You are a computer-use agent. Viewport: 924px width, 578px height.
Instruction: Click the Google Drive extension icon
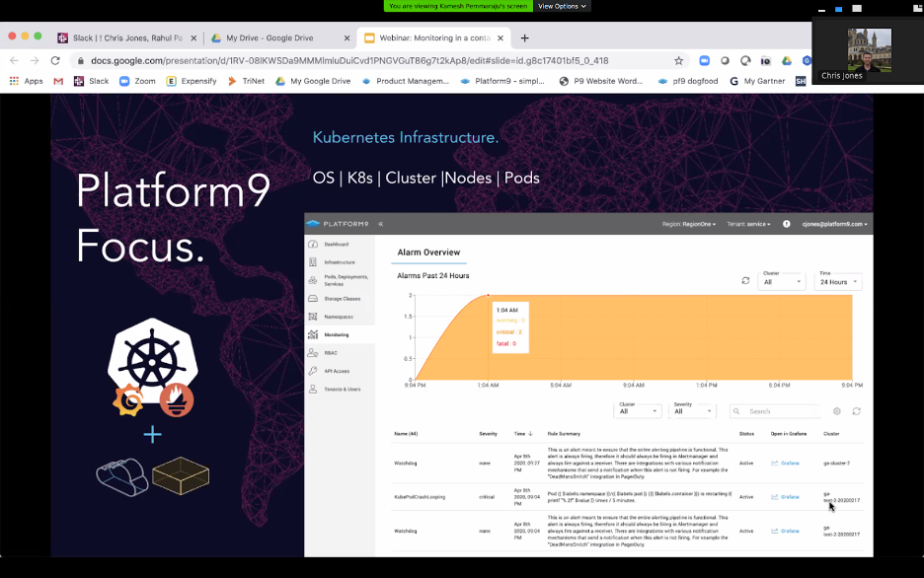tap(786, 60)
